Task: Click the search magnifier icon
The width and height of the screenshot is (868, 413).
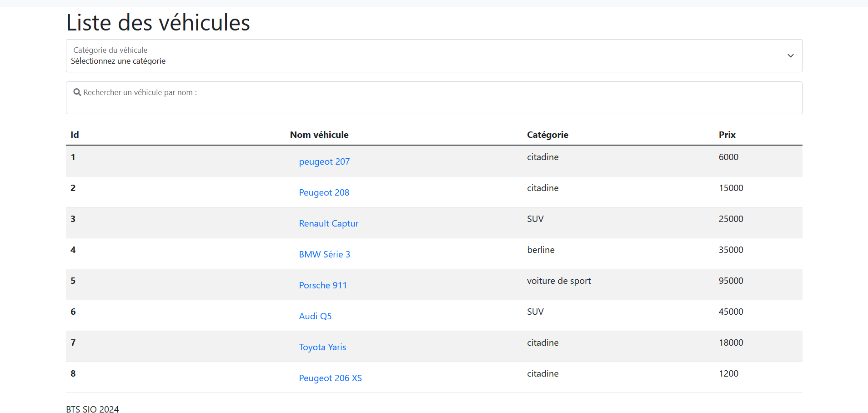Action: 77,92
